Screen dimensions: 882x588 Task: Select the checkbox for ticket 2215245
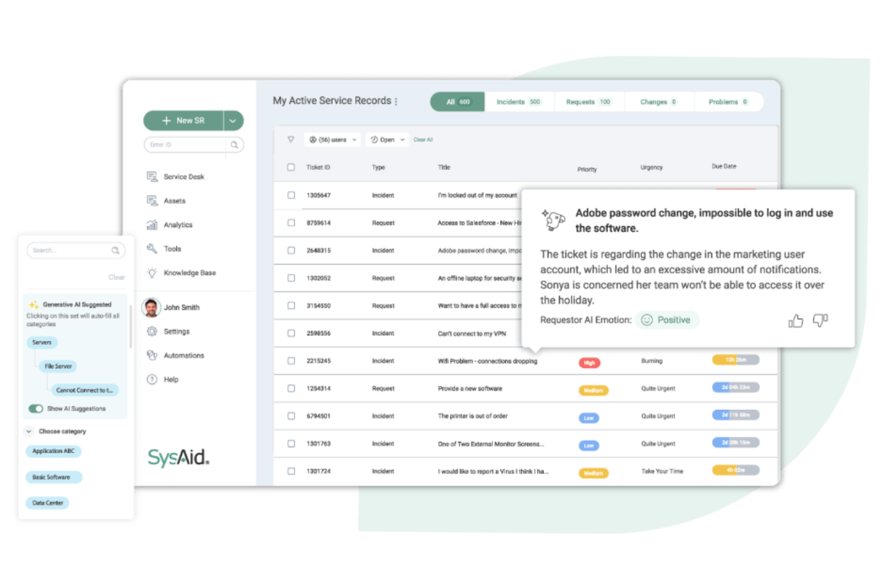pyautogui.click(x=291, y=360)
